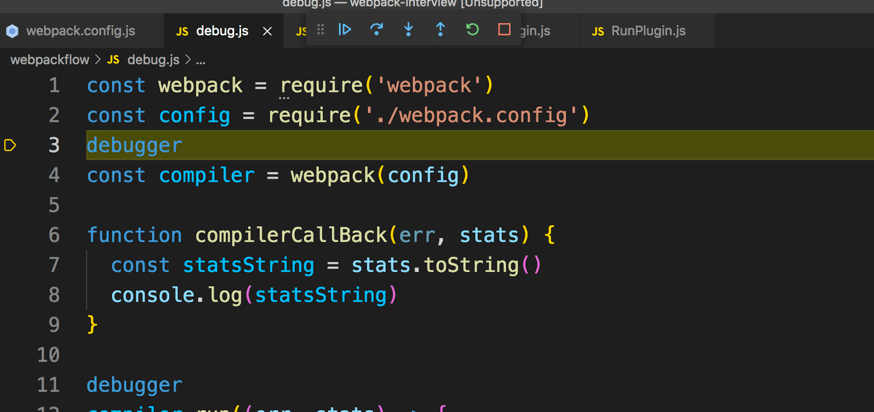Screen dimensions: 874x412
Task: Grab the debug toolbar drag handle
Action: (x=320, y=30)
